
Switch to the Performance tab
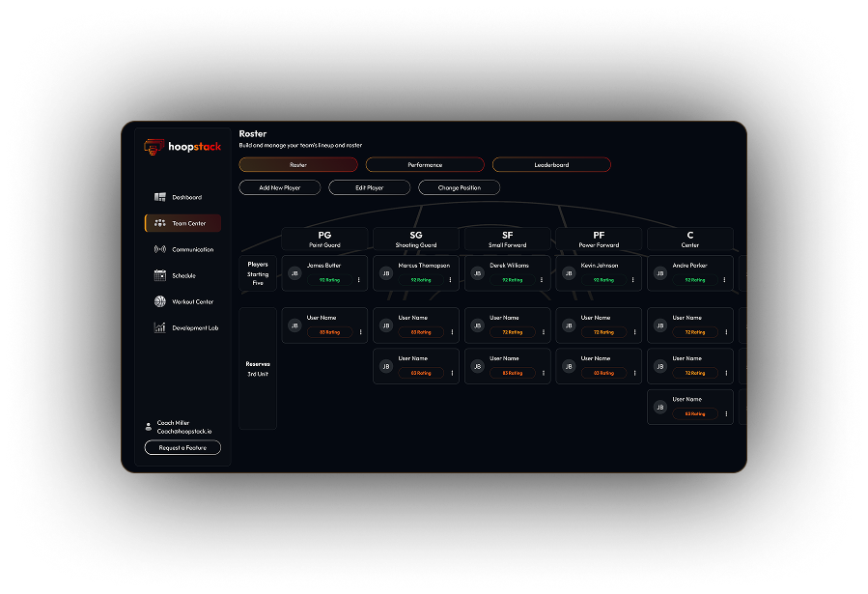coord(425,164)
